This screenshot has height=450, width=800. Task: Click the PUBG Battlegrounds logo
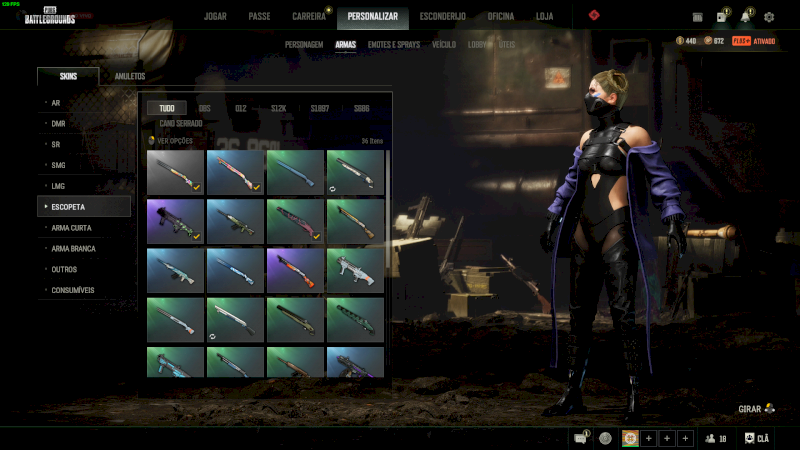(49, 16)
